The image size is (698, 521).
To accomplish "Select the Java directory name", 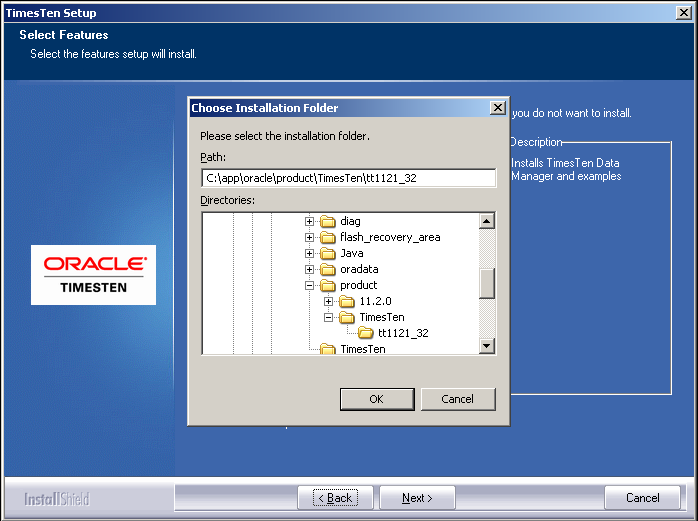I will (x=352, y=253).
